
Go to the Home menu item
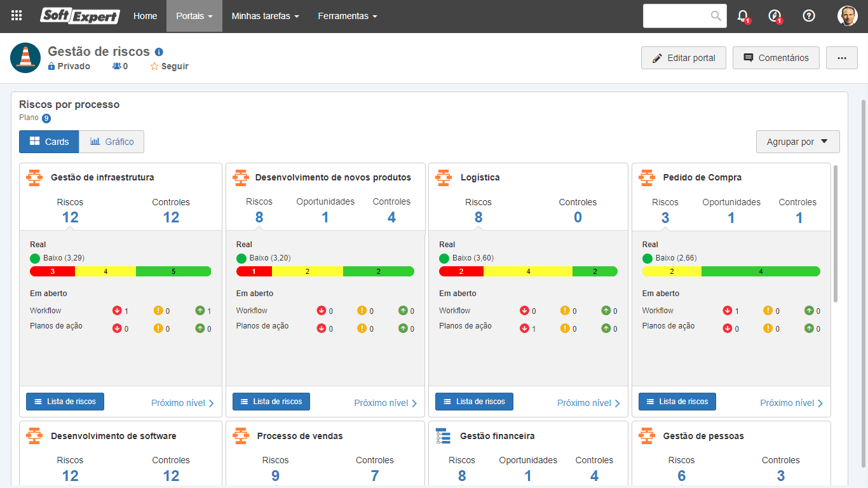tap(145, 16)
